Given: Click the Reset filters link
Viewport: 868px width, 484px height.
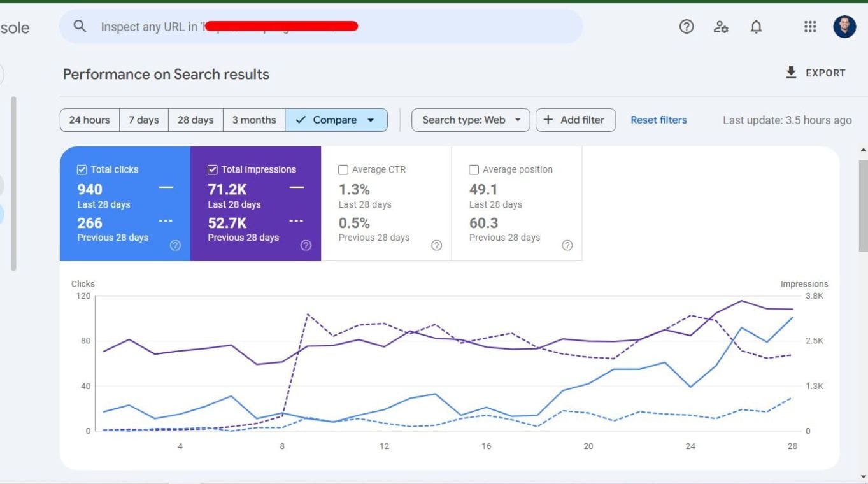Looking at the screenshot, I should 658,120.
